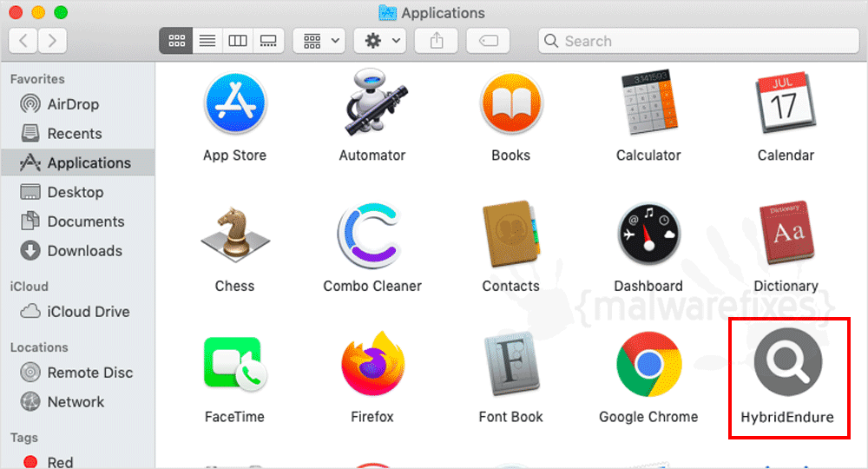Click the "Dashboard" label text

coord(648,287)
